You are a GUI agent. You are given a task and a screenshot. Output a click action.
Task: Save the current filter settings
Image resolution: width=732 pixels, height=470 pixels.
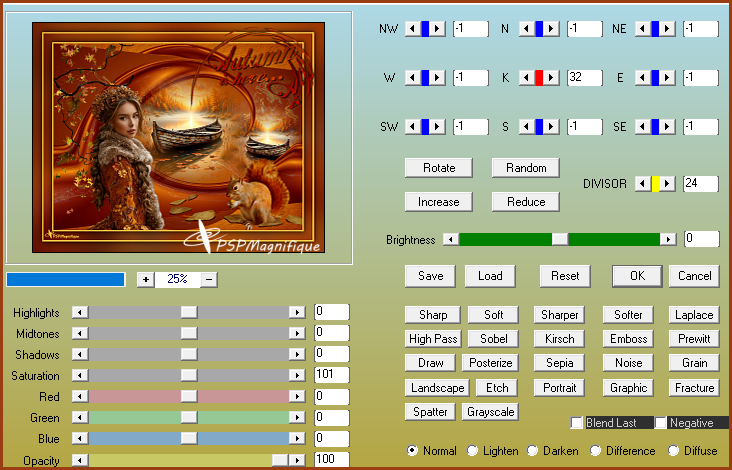coord(430,276)
